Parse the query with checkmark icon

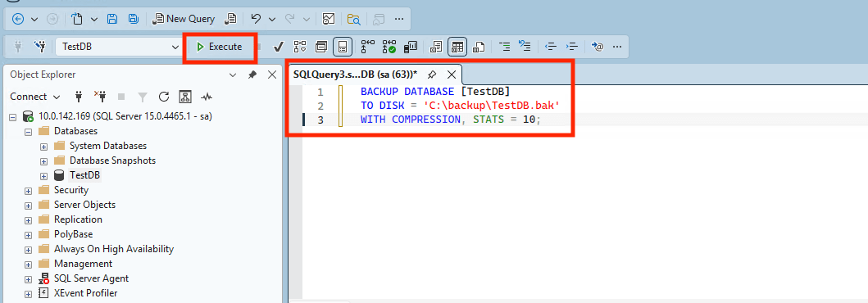[279, 47]
